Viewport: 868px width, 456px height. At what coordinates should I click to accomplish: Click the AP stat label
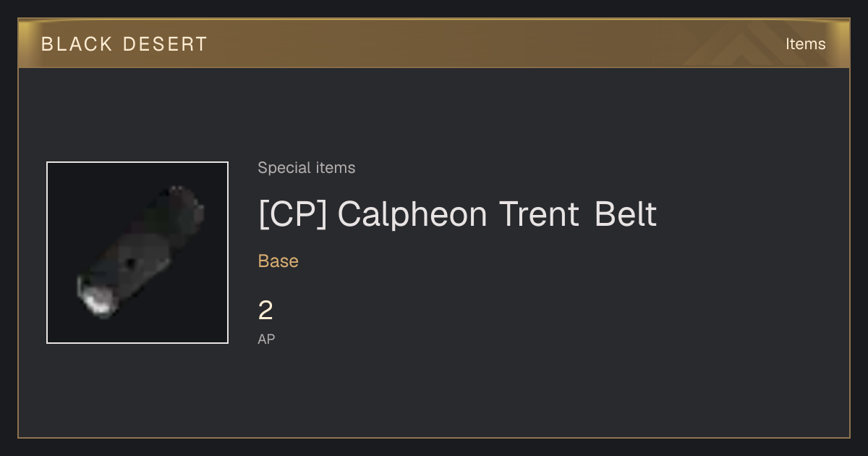coord(266,339)
